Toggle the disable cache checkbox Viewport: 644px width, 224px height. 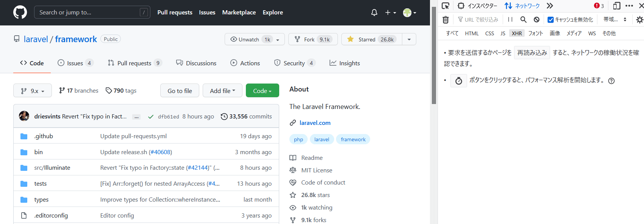551,20
